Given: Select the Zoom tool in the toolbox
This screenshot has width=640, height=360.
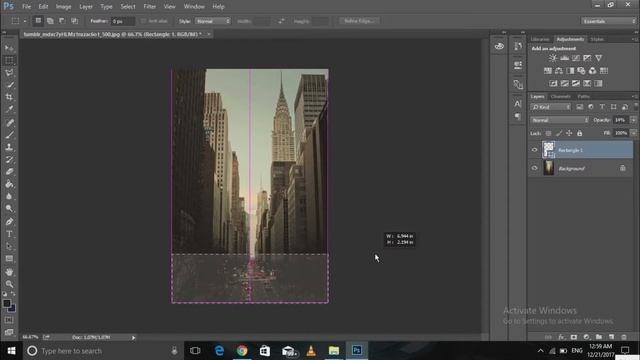Looking at the screenshot, I should [9, 284].
